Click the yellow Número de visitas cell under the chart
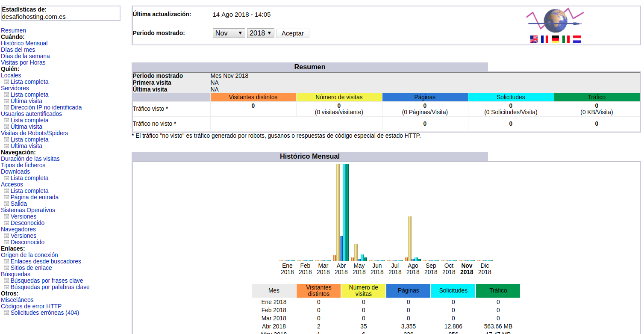The width and height of the screenshot is (644, 334). (363, 290)
